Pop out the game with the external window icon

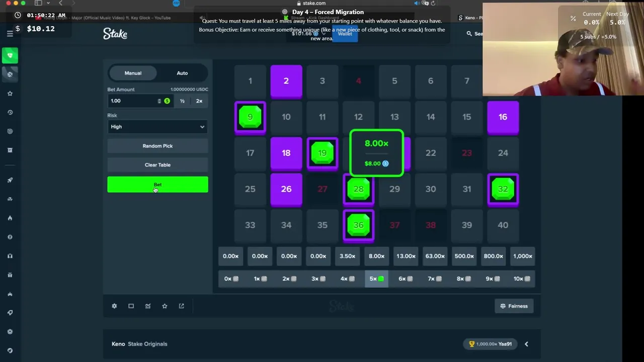click(x=181, y=306)
